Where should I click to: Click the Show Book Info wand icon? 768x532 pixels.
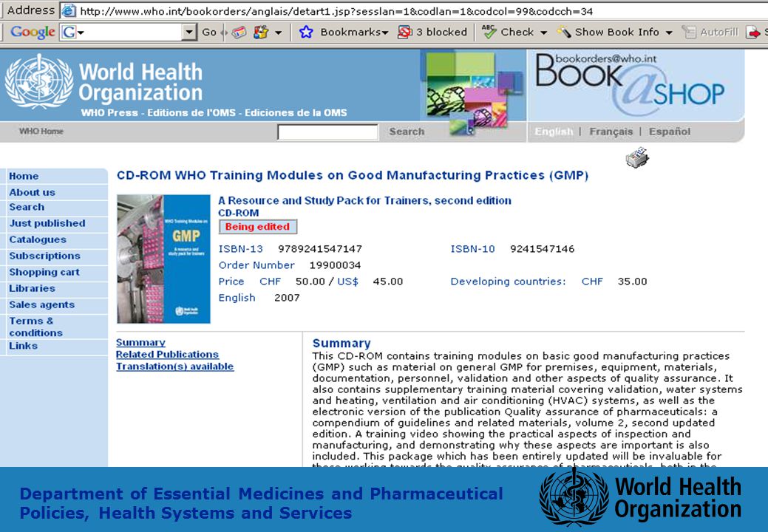564,33
